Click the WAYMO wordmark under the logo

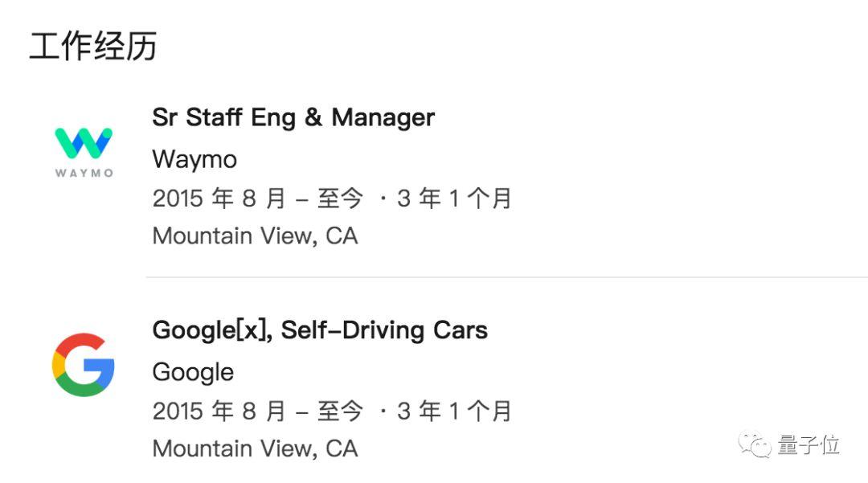pos(84,173)
